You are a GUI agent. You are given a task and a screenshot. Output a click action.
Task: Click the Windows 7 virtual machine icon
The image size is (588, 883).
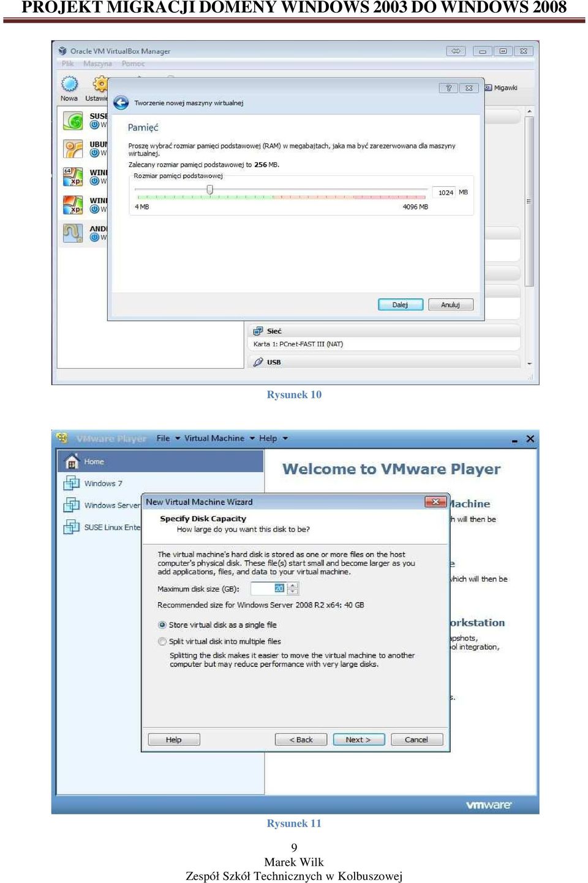[71, 483]
